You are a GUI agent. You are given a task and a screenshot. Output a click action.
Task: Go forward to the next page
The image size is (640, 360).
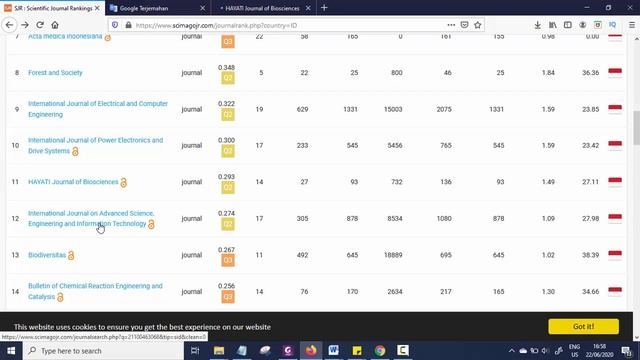click(x=25, y=25)
